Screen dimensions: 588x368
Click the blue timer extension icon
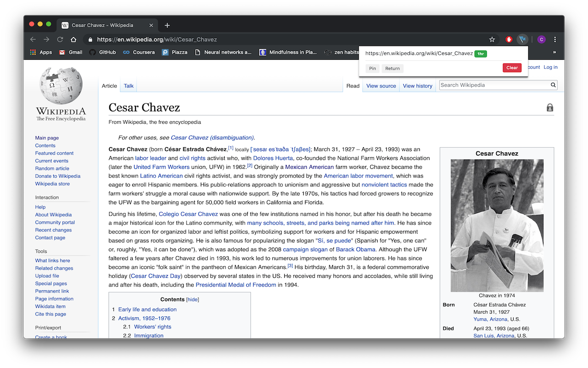[x=522, y=40]
